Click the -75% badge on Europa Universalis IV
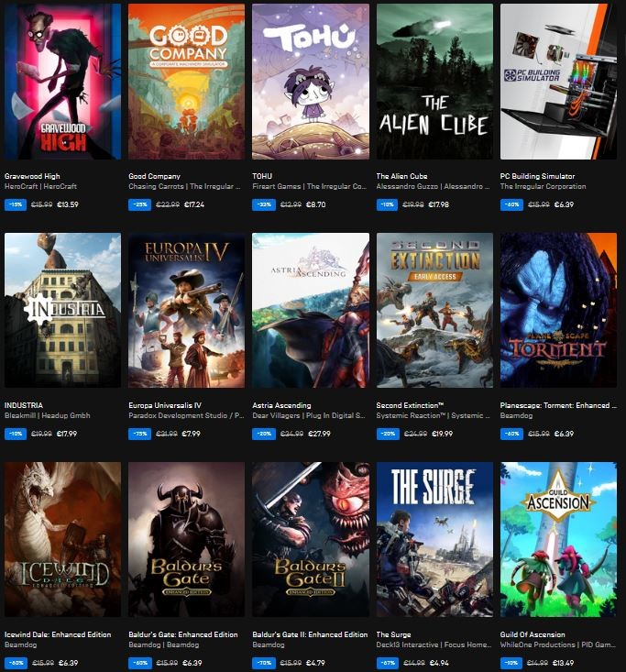Viewport: 626px width, 672px height. tap(139, 434)
